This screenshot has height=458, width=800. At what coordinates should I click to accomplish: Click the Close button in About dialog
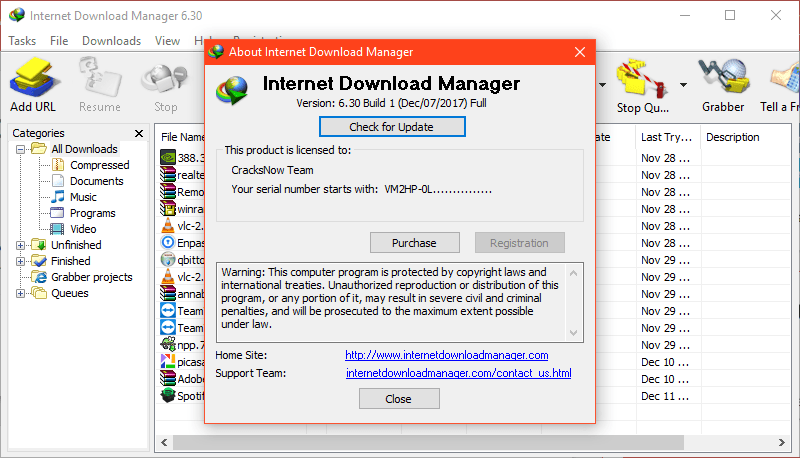[399, 399]
